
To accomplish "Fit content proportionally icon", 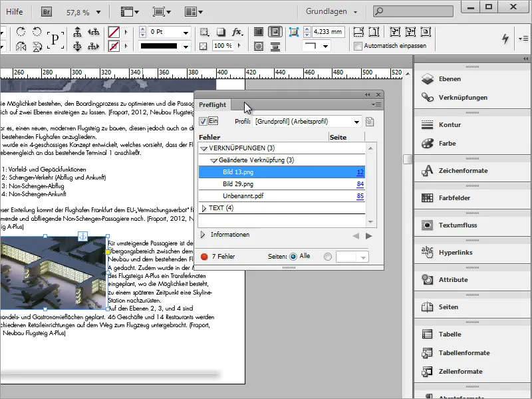I will 374,32.
